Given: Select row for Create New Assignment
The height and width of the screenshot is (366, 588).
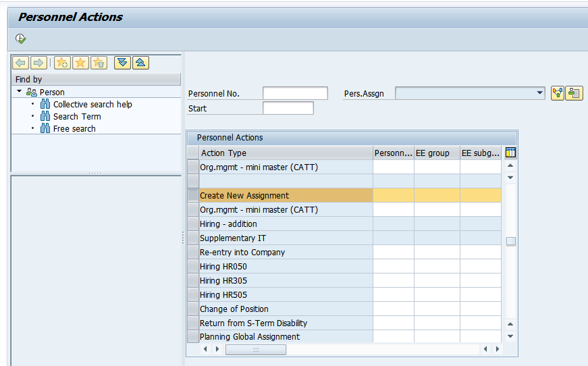Looking at the screenshot, I should [x=192, y=196].
